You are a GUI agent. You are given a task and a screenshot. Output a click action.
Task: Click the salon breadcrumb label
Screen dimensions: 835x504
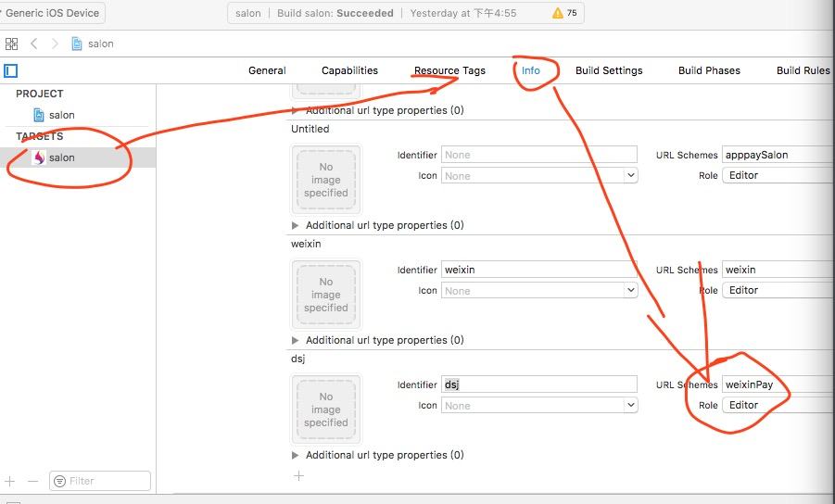pyautogui.click(x=101, y=44)
